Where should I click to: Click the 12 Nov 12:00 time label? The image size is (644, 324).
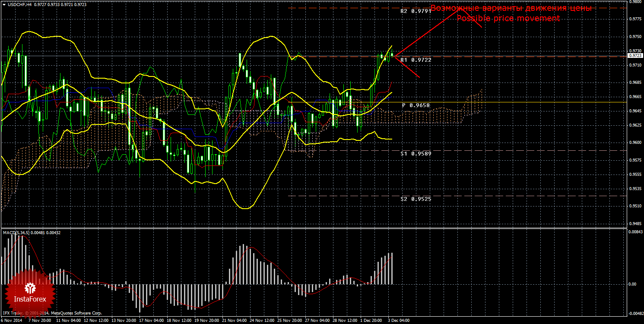pos(96,321)
